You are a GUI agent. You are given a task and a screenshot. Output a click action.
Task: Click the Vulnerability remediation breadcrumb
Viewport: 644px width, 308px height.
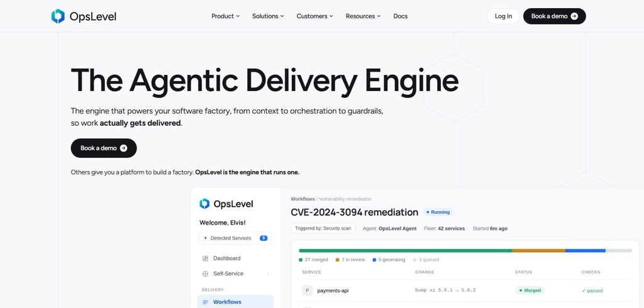point(345,199)
